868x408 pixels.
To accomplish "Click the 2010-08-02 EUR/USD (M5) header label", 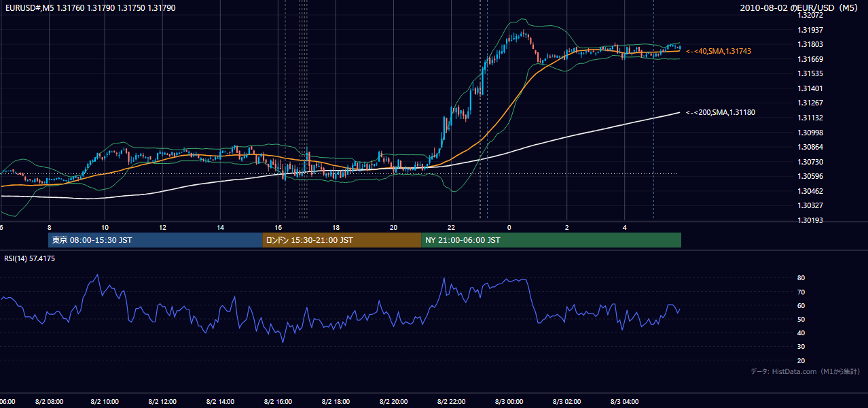I will click(x=799, y=8).
